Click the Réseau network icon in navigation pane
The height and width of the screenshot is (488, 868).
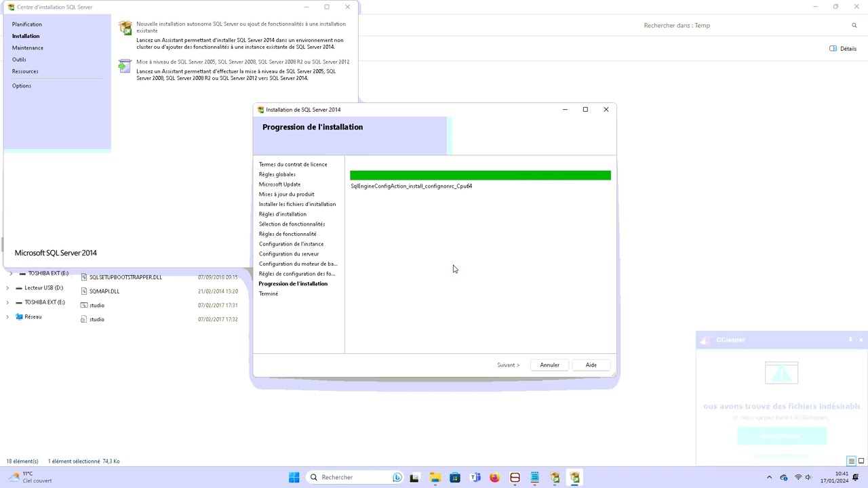click(x=19, y=317)
